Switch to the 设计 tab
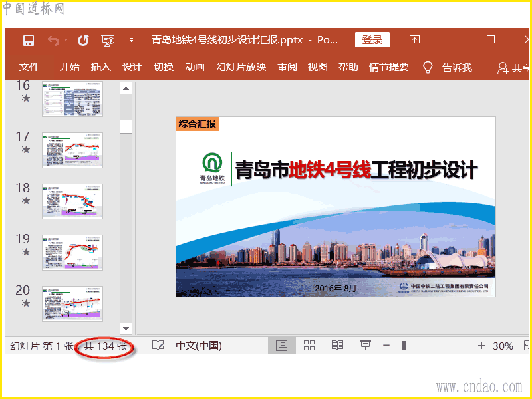Viewport: 532px width, 399px height. pyautogui.click(x=132, y=67)
